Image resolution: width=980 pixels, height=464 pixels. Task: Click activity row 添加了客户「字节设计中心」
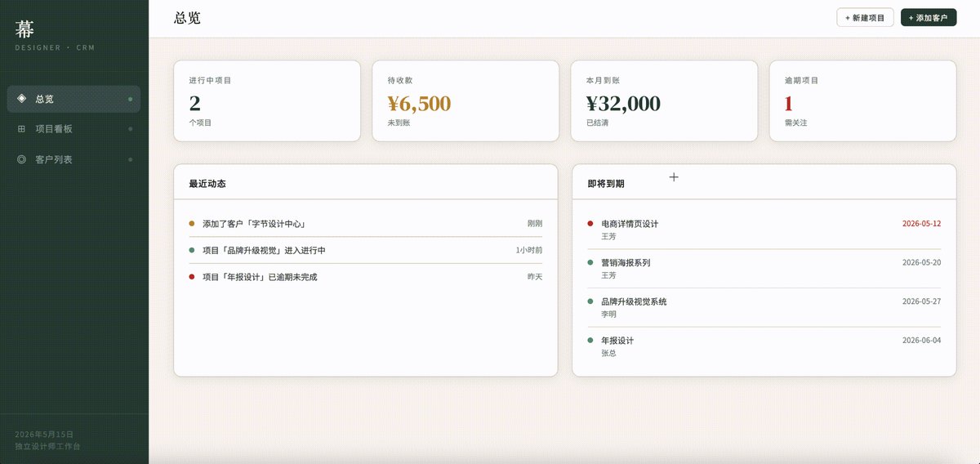tap(366, 223)
